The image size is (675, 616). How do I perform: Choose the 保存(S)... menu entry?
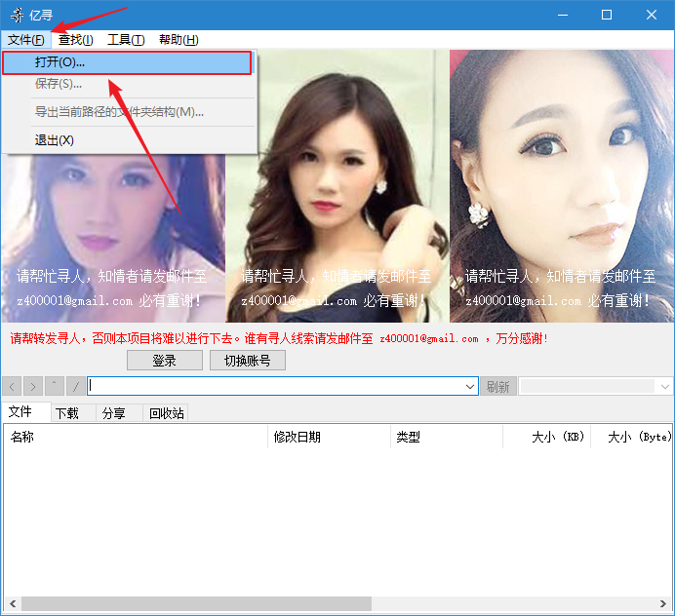click(x=129, y=84)
